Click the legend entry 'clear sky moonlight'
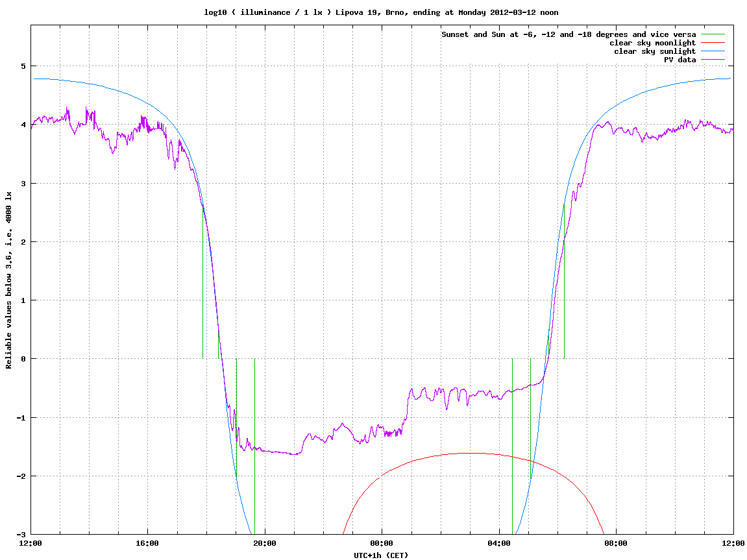 [x=652, y=43]
